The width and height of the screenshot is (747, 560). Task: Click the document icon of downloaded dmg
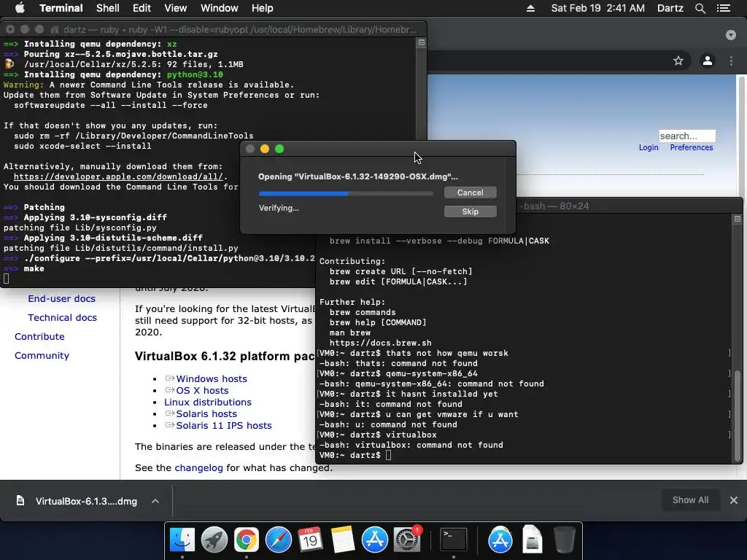[x=20, y=500]
